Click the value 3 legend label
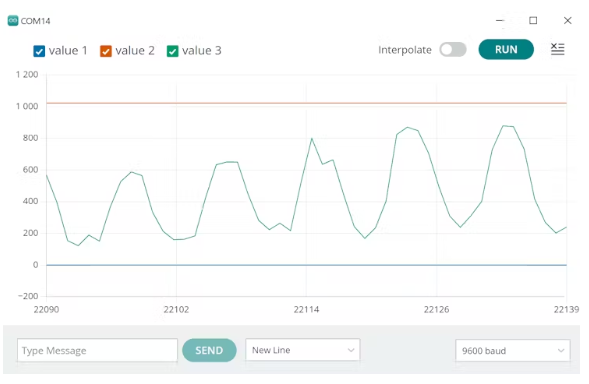 coord(202,51)
